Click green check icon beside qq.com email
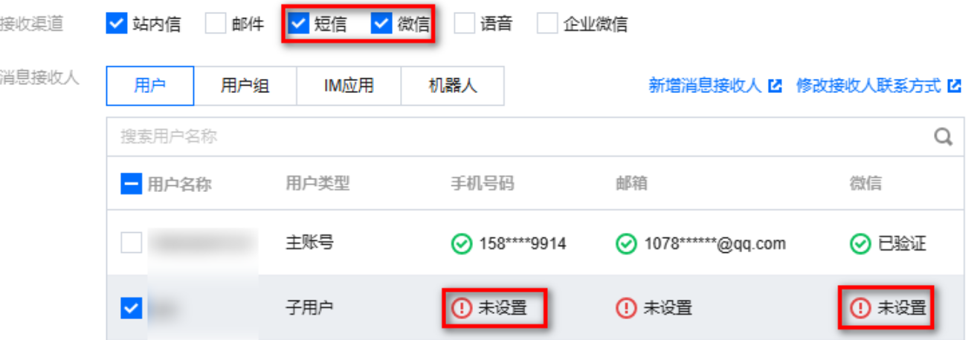 (627, 243)
